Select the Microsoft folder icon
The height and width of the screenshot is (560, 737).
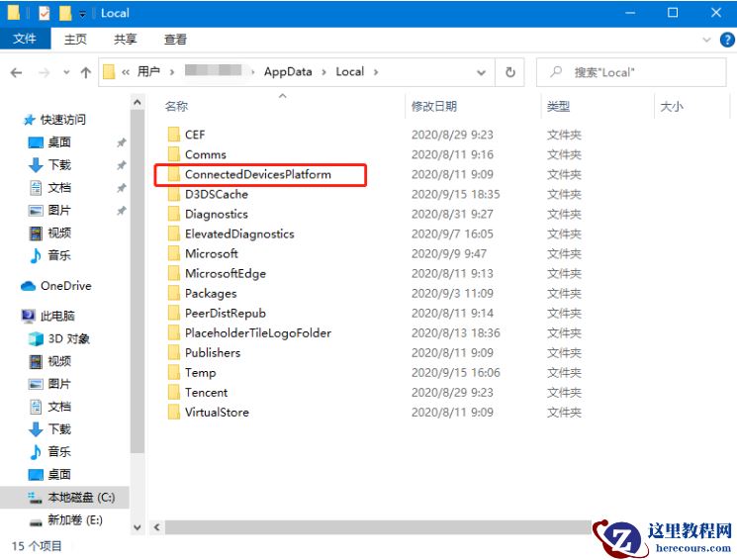(174, 253)
